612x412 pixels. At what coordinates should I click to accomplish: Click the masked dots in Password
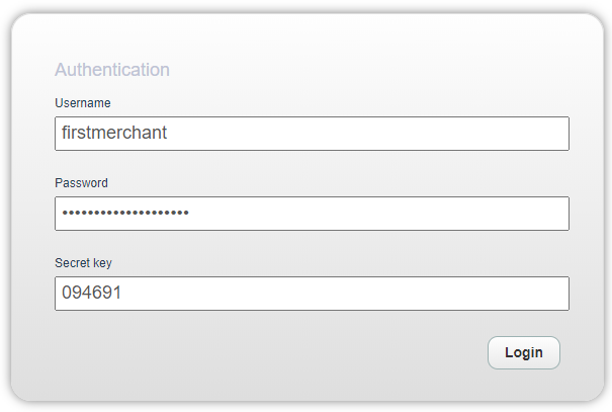coord(125,213)
